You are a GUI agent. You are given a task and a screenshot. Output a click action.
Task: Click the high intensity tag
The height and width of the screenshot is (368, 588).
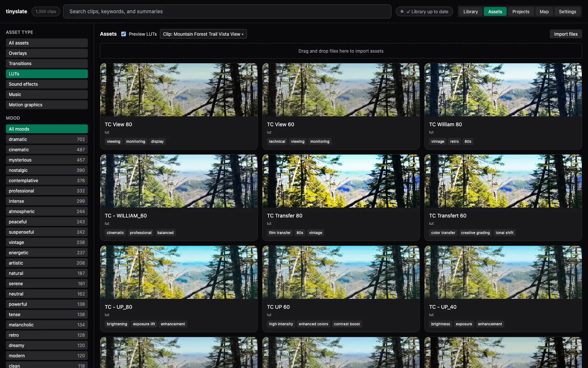click(x=281, y=324)
